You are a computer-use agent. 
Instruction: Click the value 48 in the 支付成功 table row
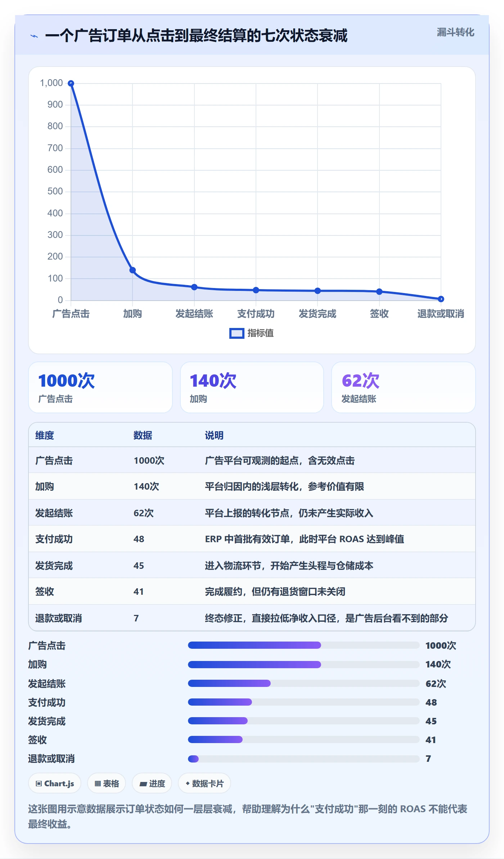[139, 539]
